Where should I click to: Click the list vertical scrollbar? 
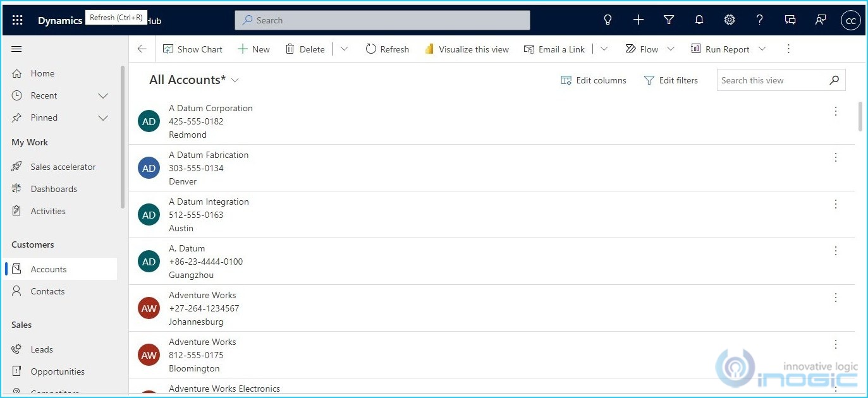point(860,116)
